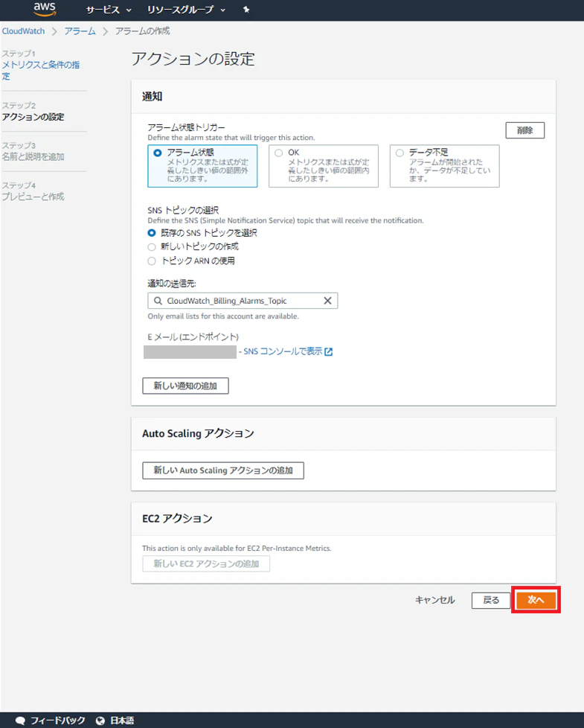Click the globe language icon

pos(100,721)
